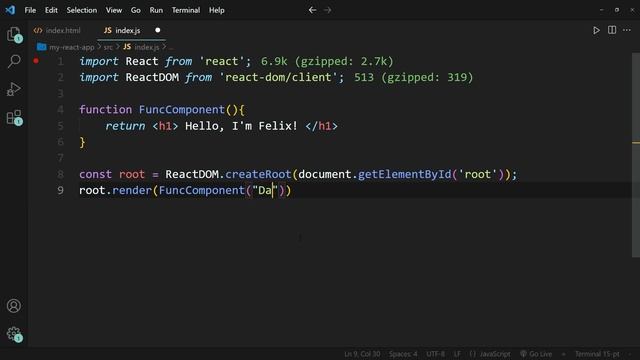
Task: Click 'const' keyword on line 8
Action: [96, 174]
